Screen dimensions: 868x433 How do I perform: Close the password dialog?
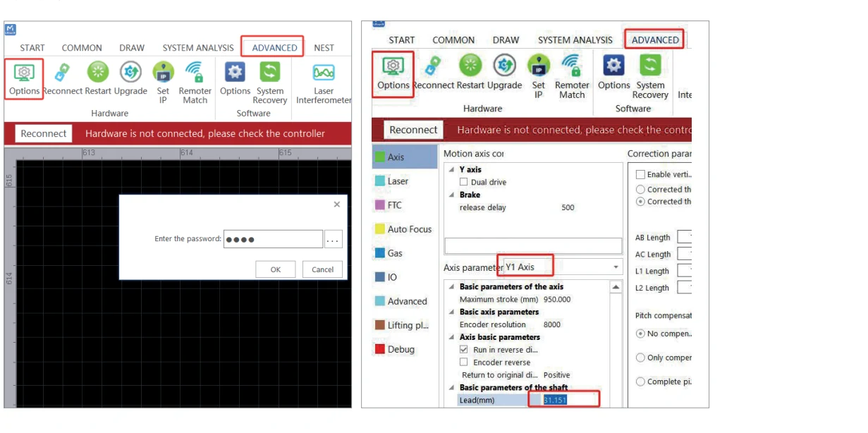(336, 205)
